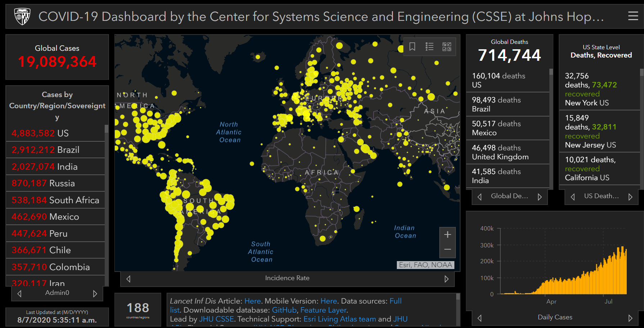Click the New York US deaths entry
The image size is (644, 328).
(x=599, y=89)
